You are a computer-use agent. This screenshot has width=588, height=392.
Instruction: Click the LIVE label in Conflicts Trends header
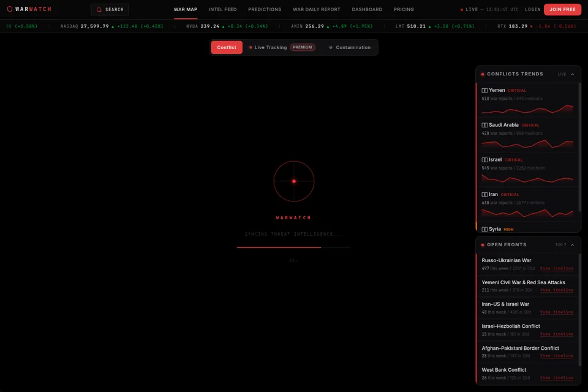(562, 74)
